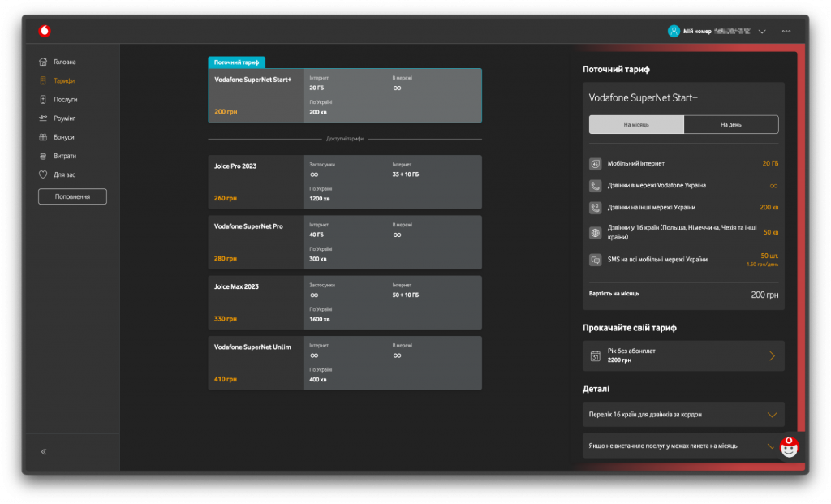Click the Доступні тарифи section label

click(x=345, y=139)
